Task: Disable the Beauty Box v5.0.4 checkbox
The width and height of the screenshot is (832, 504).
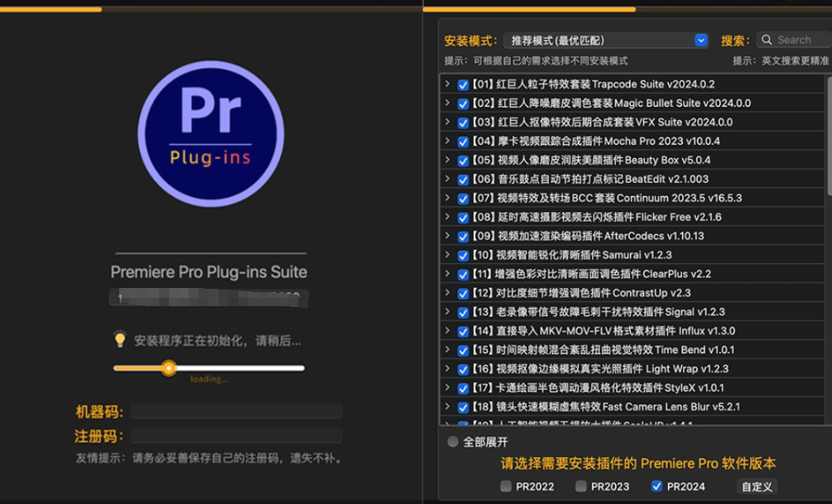Action: 463,161
